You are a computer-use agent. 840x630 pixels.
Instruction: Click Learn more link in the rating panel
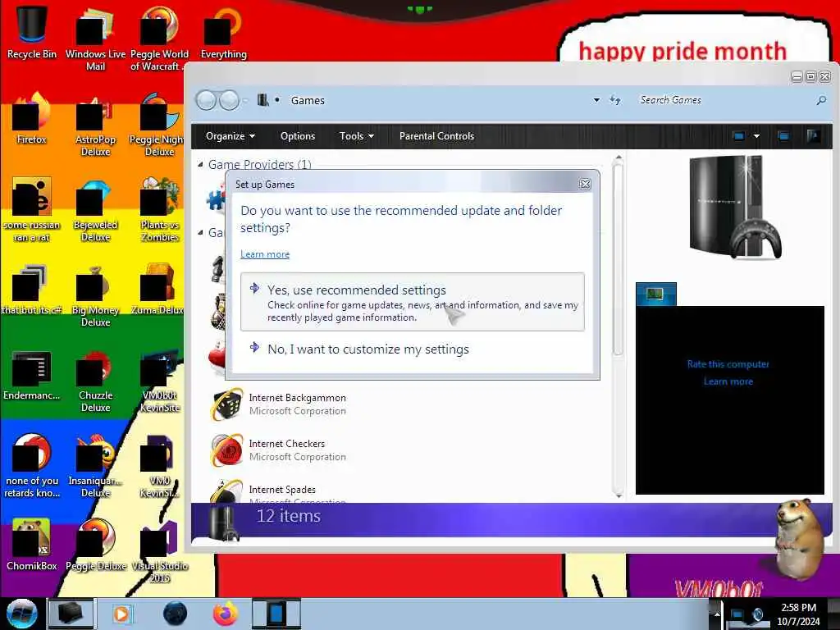[x=728, y=381]
